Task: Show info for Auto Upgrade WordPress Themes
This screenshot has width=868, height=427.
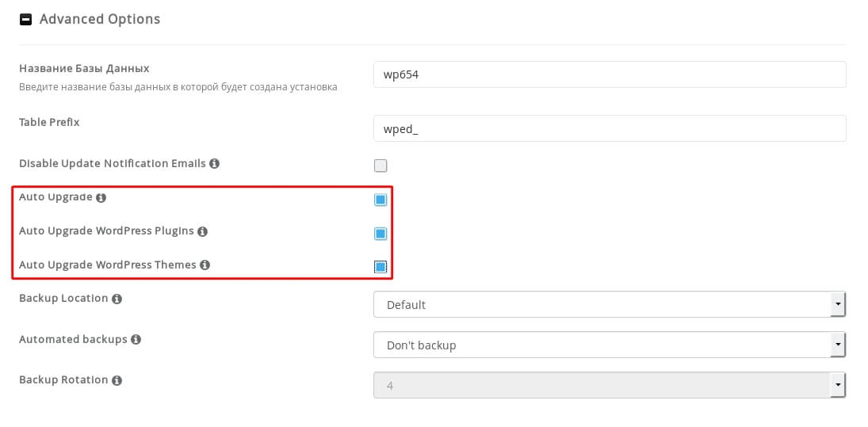Action: pos(205,265)
